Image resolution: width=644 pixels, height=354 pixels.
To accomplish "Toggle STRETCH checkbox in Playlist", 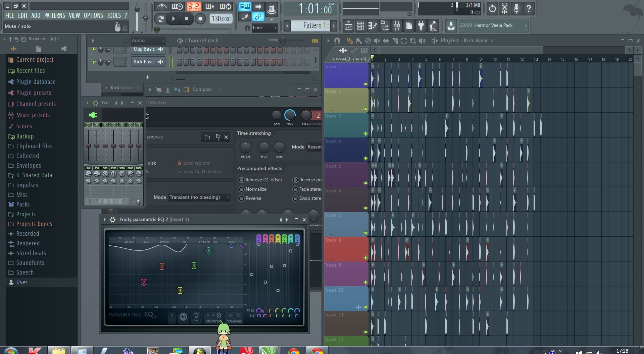I will click(367, 59).
